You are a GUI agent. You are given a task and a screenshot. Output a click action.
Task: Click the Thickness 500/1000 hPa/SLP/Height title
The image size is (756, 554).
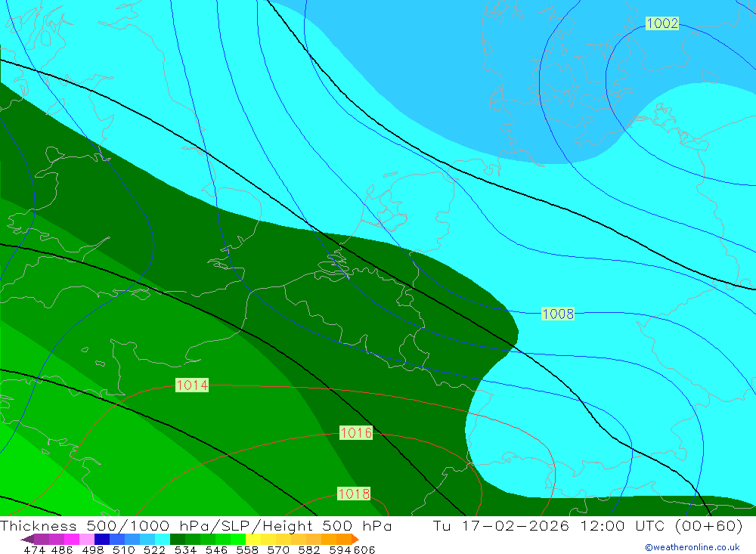pyautogui.click(x=196, y=525)
